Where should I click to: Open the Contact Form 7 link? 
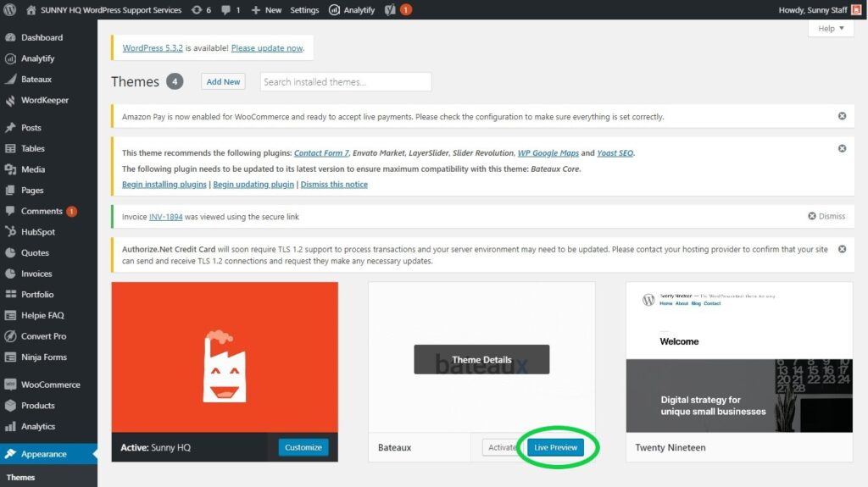coord(321,152)
